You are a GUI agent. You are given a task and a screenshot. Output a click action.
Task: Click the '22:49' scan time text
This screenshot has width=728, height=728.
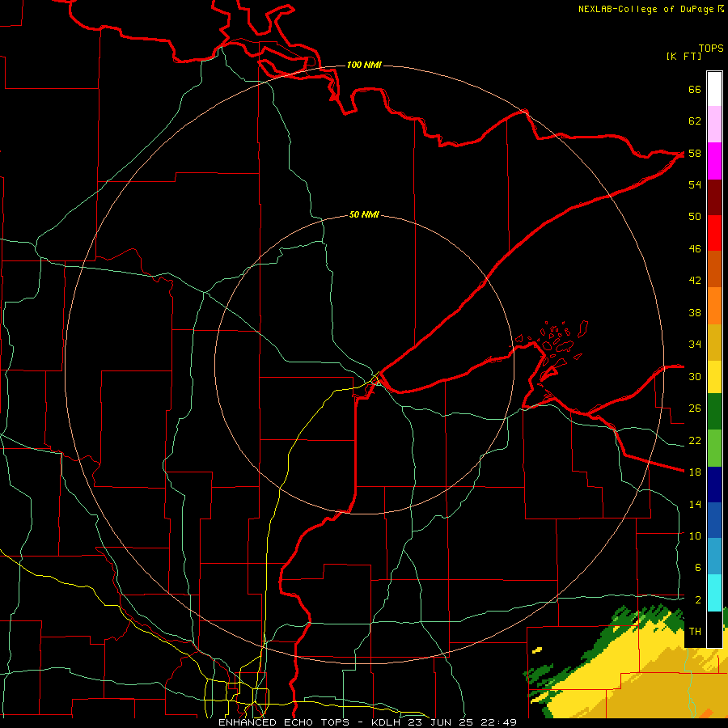click(499, 722)
